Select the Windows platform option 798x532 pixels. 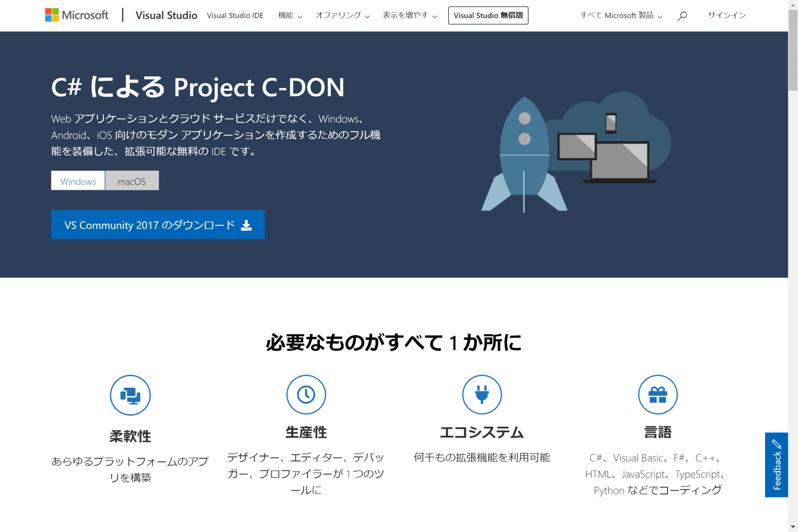click(x=78, y=180)
